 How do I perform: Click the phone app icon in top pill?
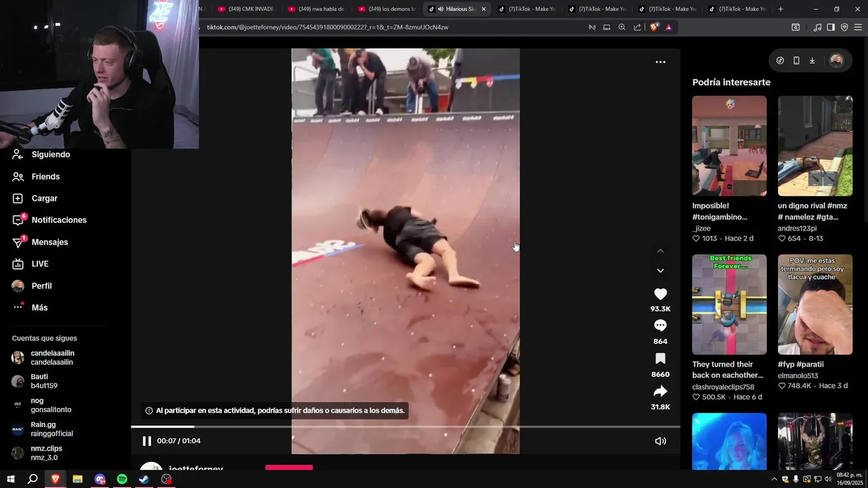[x=796, y=60]
